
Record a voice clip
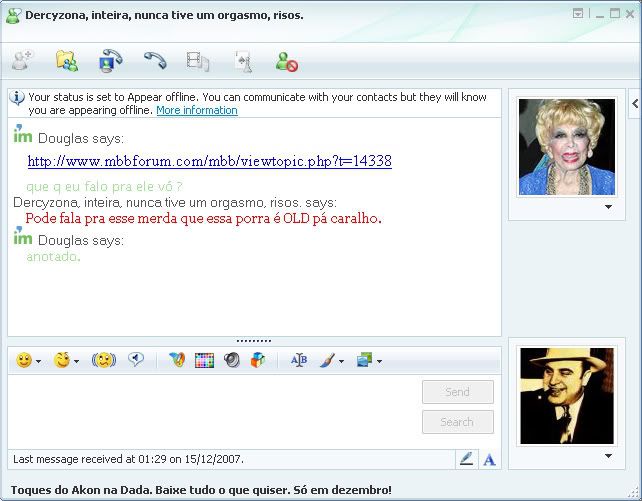click(136, 360)
